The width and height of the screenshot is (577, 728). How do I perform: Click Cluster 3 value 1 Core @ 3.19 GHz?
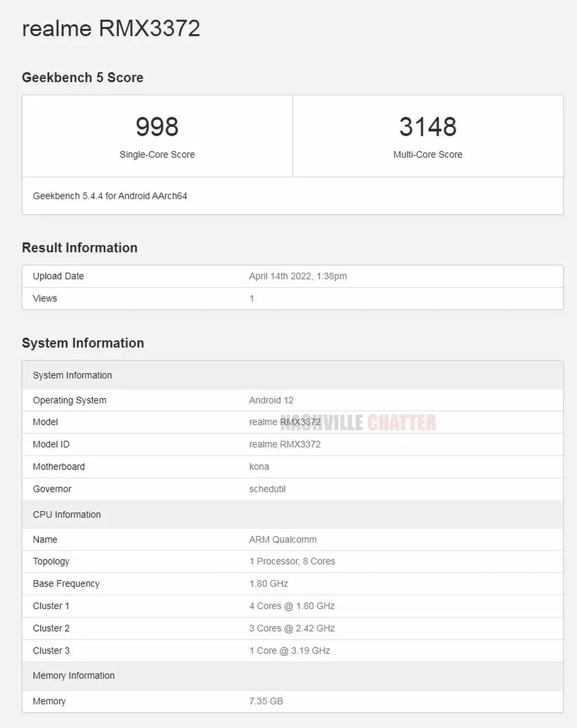290,651
